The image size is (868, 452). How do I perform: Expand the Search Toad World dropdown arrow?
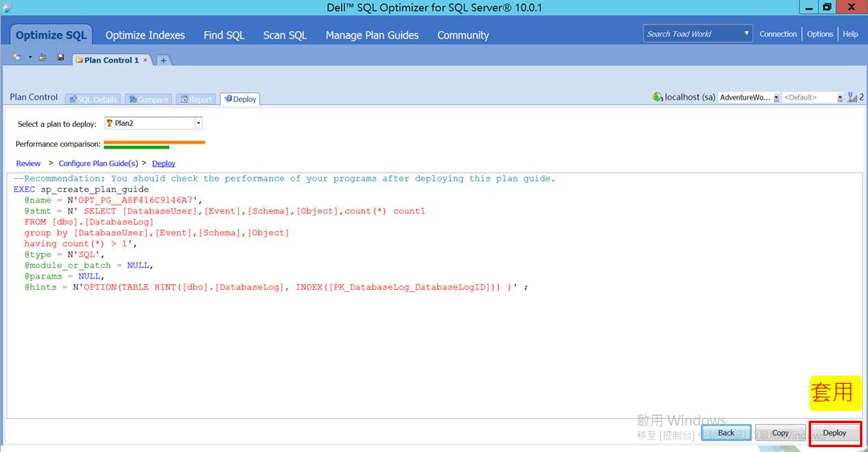click(x=746, y=34)
